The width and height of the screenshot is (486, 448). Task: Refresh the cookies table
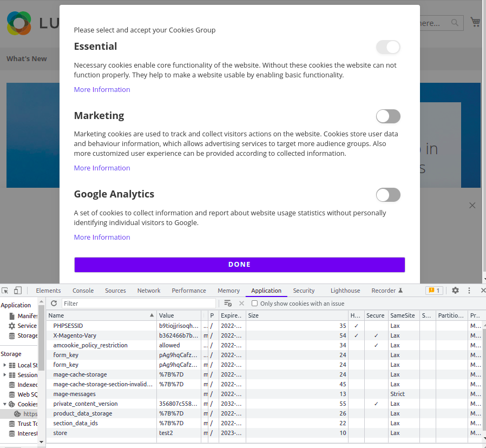pos(54,304)
